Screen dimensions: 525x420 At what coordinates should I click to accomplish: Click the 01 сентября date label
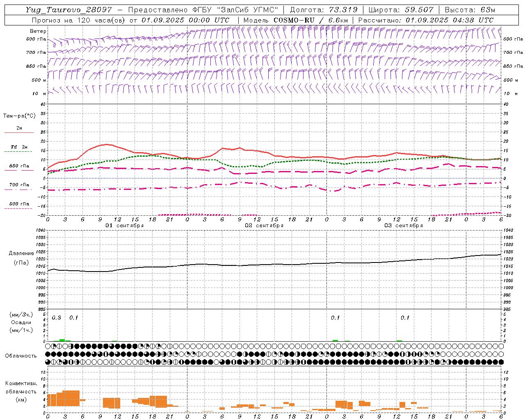[x=124, y=226]
